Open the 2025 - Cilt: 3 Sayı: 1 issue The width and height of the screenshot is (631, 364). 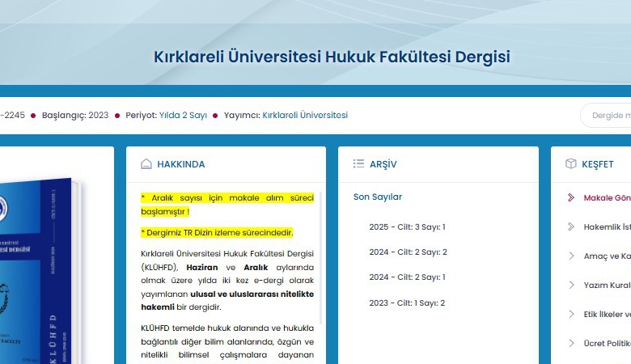coord(408,227)
